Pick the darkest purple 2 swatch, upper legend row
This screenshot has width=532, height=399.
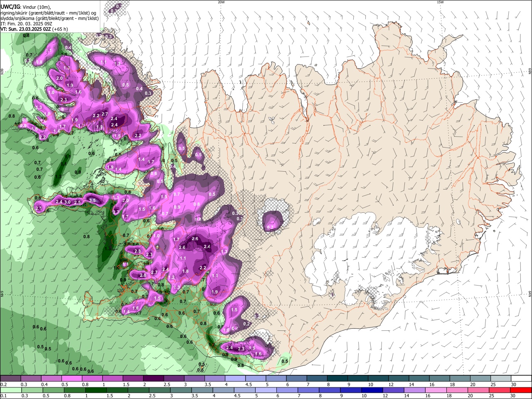pos(153,379)
